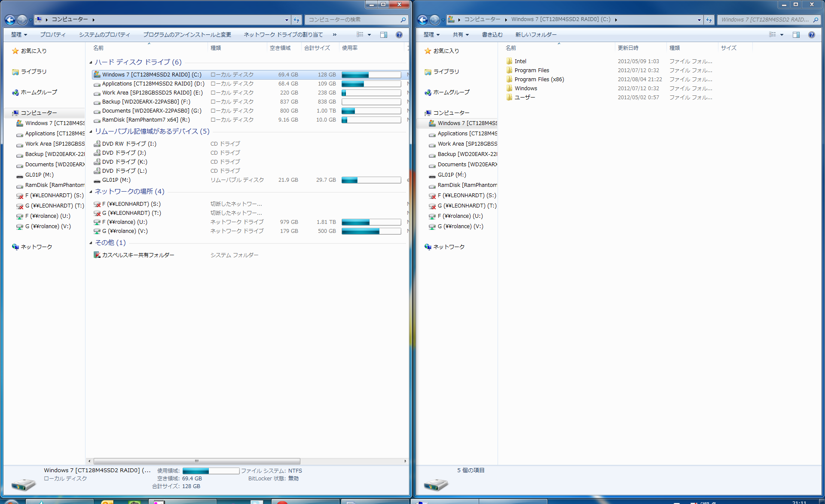
Task: Select Windows 7 (C:) drive icon in drive list
Action: click(97, 74)
